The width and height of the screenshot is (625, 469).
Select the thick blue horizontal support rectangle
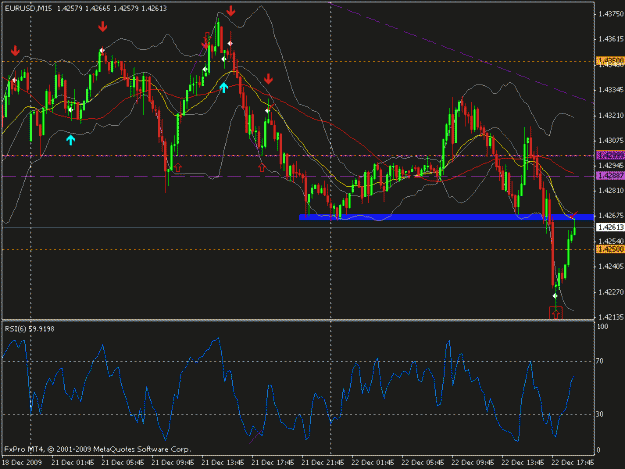446,217
